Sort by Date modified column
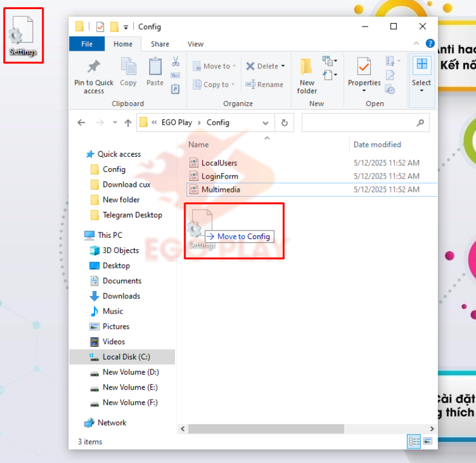 pos(377,145)
